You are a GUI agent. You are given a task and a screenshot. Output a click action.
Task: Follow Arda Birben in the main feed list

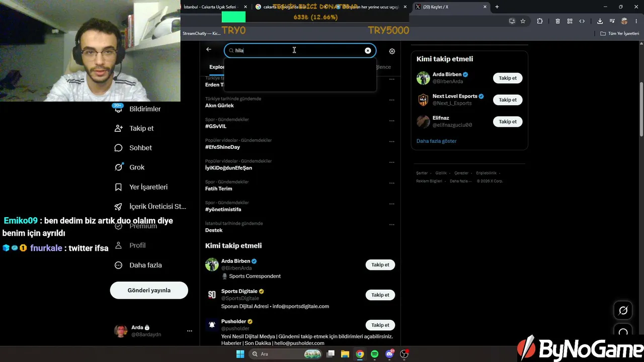click(x=380, y=265)
